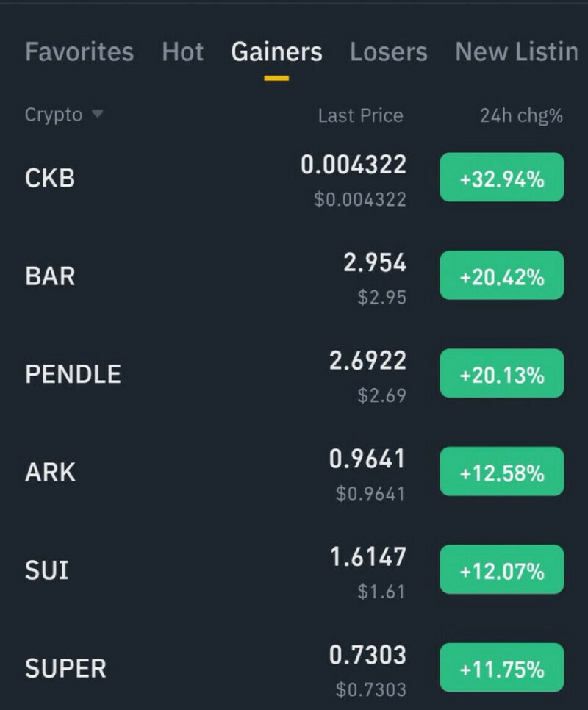Open the SUI coin row
The image size is (588, 710).
[x=47, y=570]
